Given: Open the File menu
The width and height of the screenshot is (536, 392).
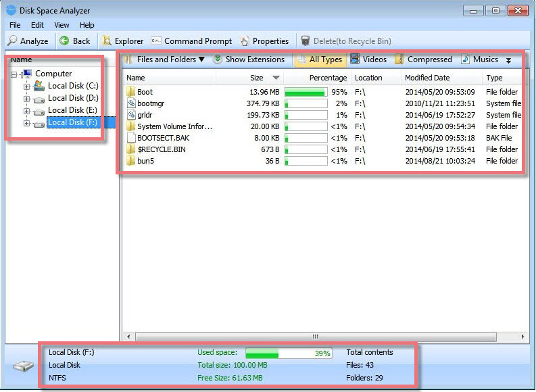Looking at the screenshot, I should (15, 25).
